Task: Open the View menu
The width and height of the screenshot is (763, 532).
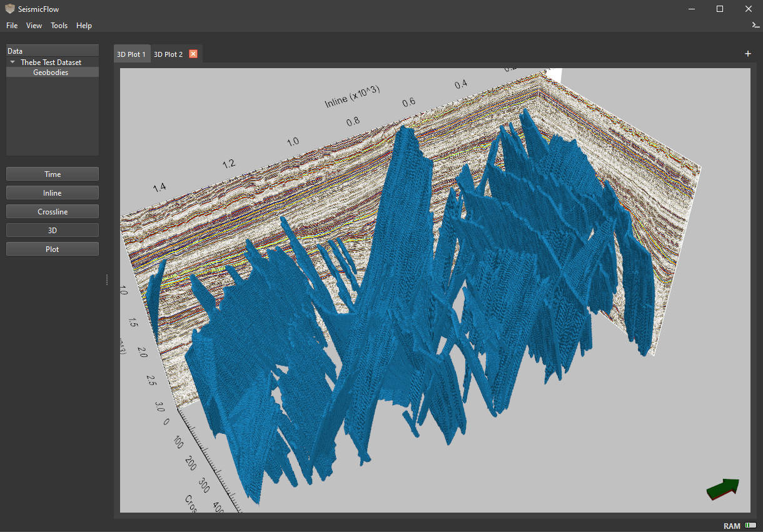Action: (34, 26)
